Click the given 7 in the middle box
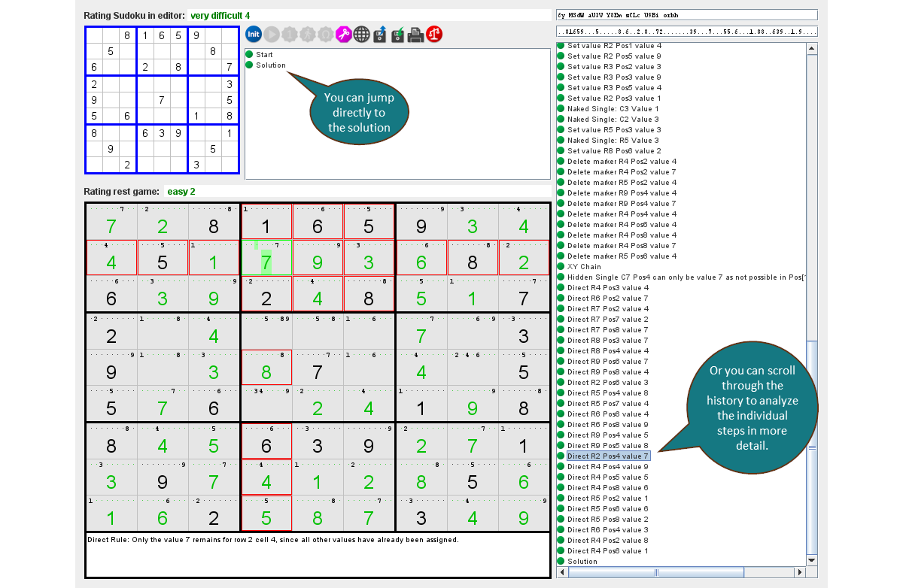Screen dimensions: 903x588 tap(318, 368)
